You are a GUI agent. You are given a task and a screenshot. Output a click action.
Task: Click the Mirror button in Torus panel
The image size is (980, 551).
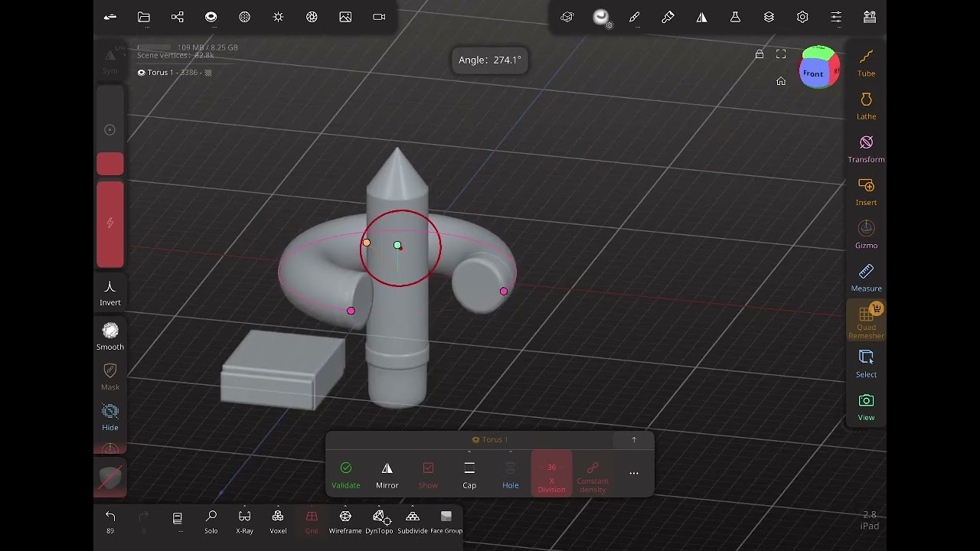pyautogui.click(x=387, y=474)
